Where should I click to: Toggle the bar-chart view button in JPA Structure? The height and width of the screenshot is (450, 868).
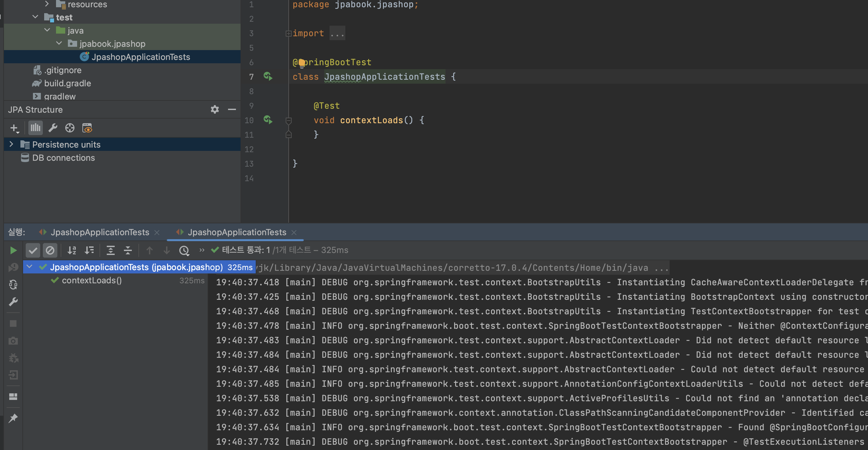click(35, 128)
